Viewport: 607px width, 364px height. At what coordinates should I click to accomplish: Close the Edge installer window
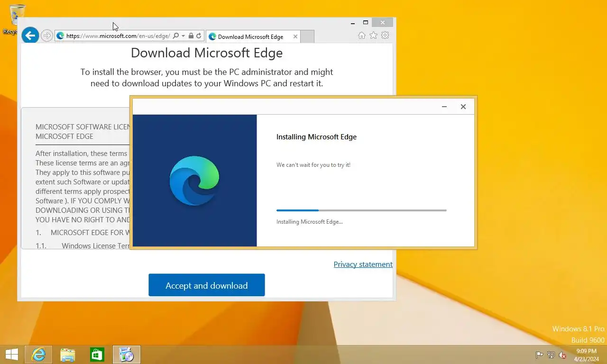(463, 107)
